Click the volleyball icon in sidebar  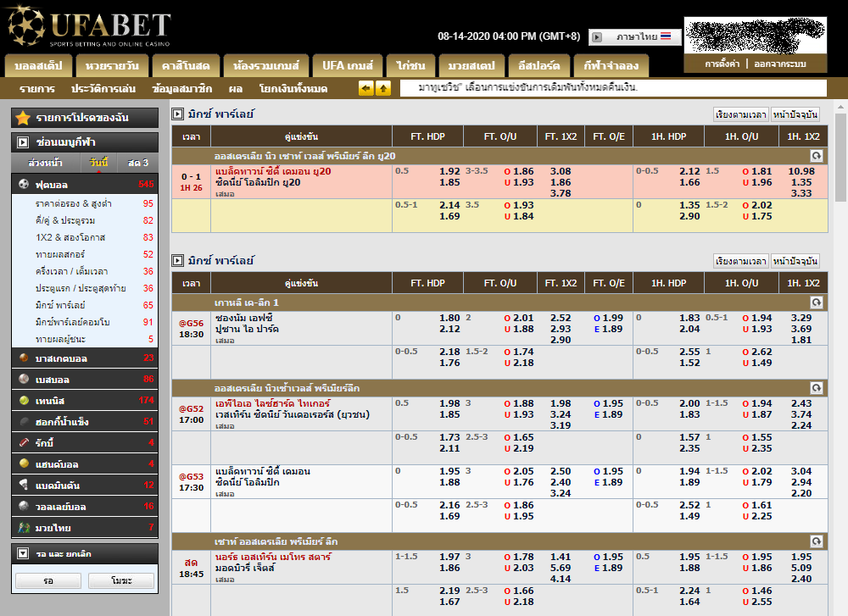point(24,507)
